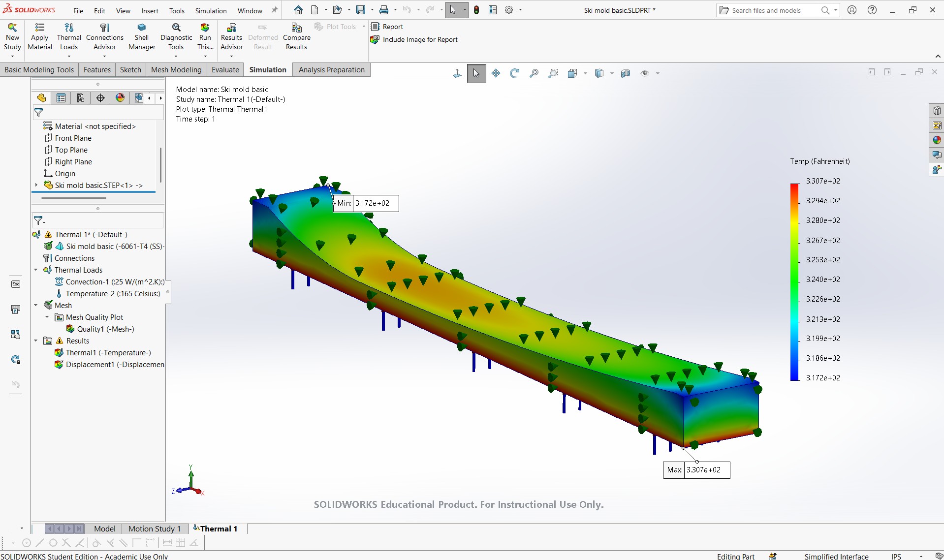Click the Max 3.307e+02 callout
The width and height of the screenshot is (944, 560).
pos(696,470)
